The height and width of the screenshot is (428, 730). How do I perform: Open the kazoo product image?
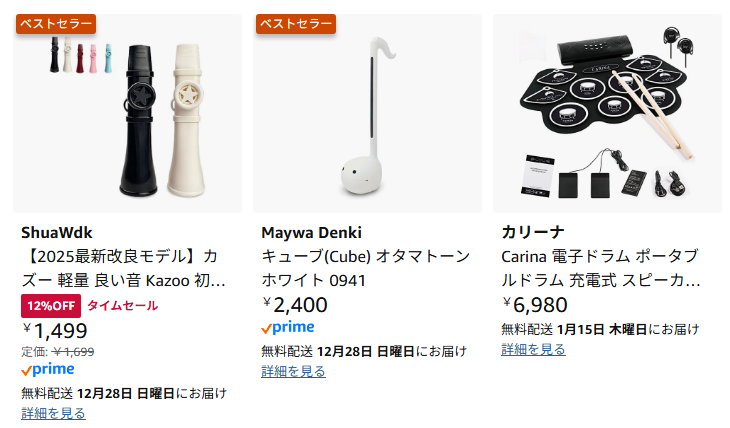[x=128, y=113]
